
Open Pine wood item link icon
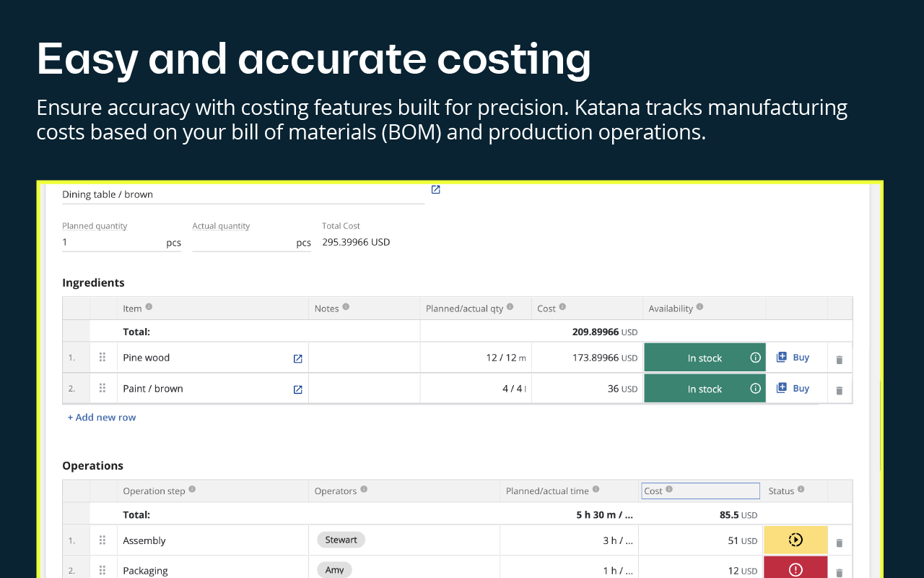(x=297, y=358)
